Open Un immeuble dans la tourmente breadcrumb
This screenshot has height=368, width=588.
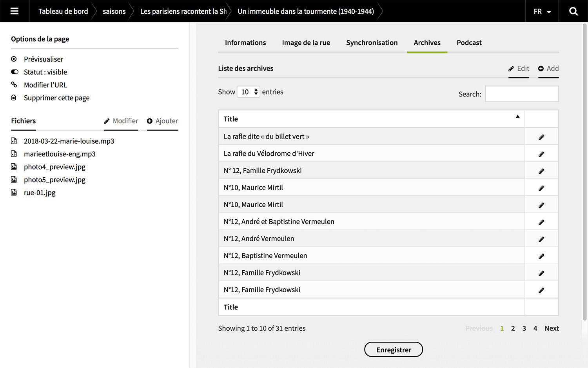pos(306,11)
